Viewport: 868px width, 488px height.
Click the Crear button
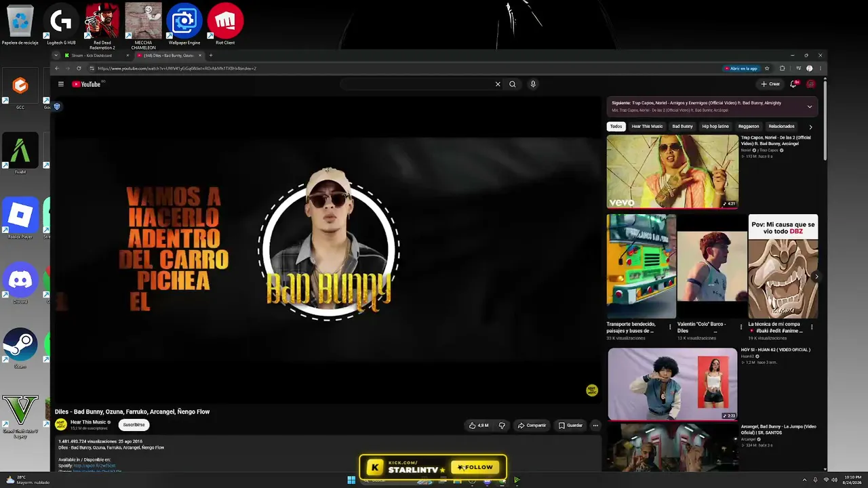[x=770, y=84]
